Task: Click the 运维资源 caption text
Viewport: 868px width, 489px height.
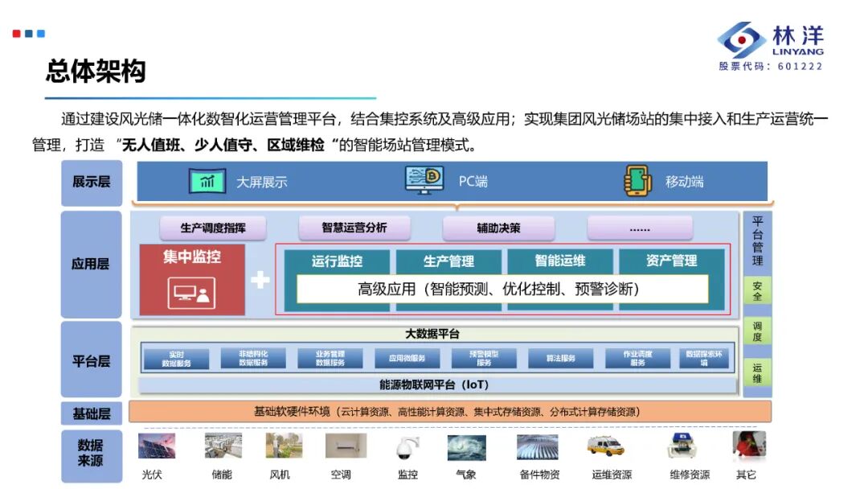Action: pyautogui.click(x=612, y=475)
